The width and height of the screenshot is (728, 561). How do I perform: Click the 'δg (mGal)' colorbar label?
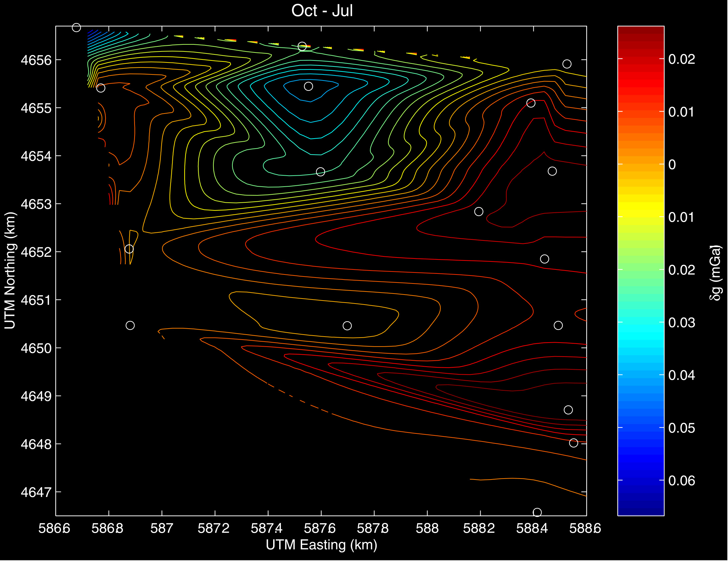(715, 273)
